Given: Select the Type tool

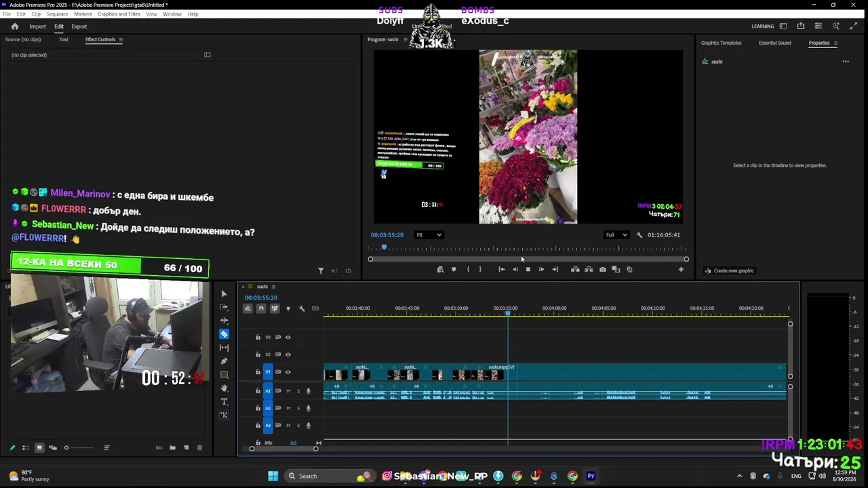Looking at the screenshot, I should coord(224,402).
